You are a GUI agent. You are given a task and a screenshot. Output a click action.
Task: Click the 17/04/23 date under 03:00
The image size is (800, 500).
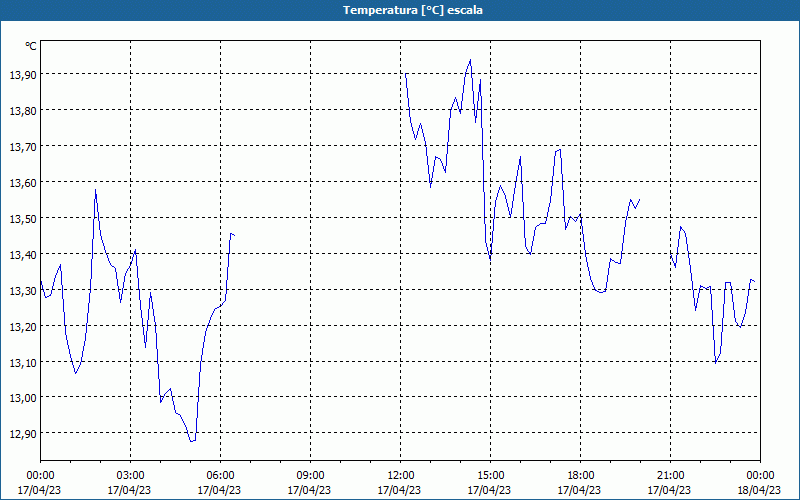pyautogui.click(x=130, y=490)
